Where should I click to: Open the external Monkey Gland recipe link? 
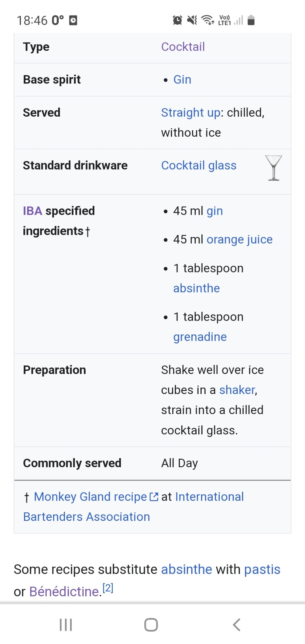pos(90,497)
